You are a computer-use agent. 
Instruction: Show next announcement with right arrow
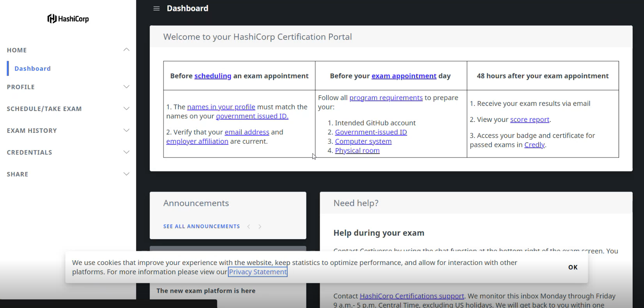coord(260,226)
